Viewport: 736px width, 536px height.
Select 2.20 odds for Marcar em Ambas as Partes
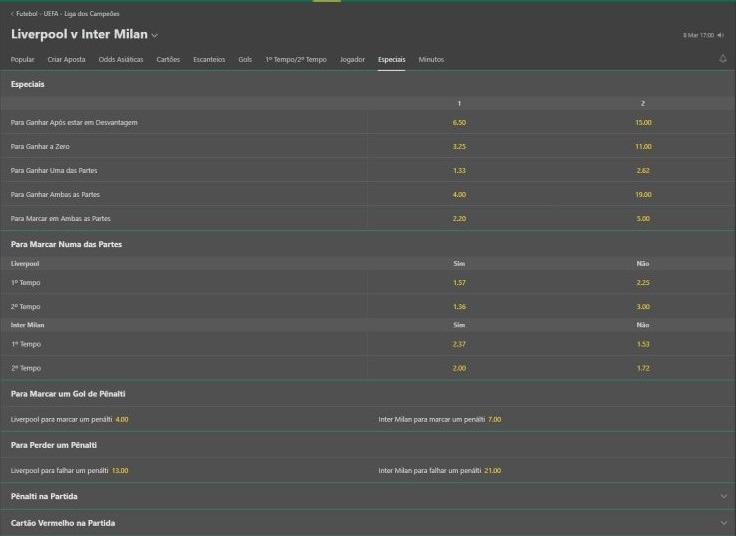[459, 218]
